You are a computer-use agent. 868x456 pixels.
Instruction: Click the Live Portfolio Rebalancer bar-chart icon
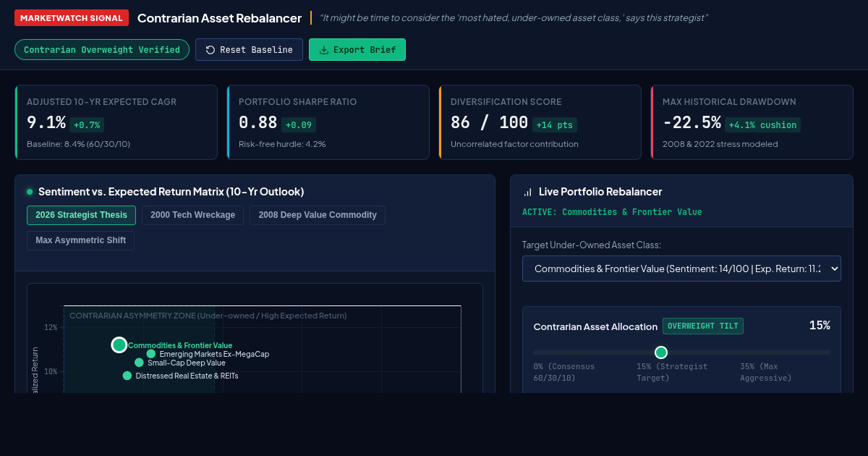tap(527, 192)
